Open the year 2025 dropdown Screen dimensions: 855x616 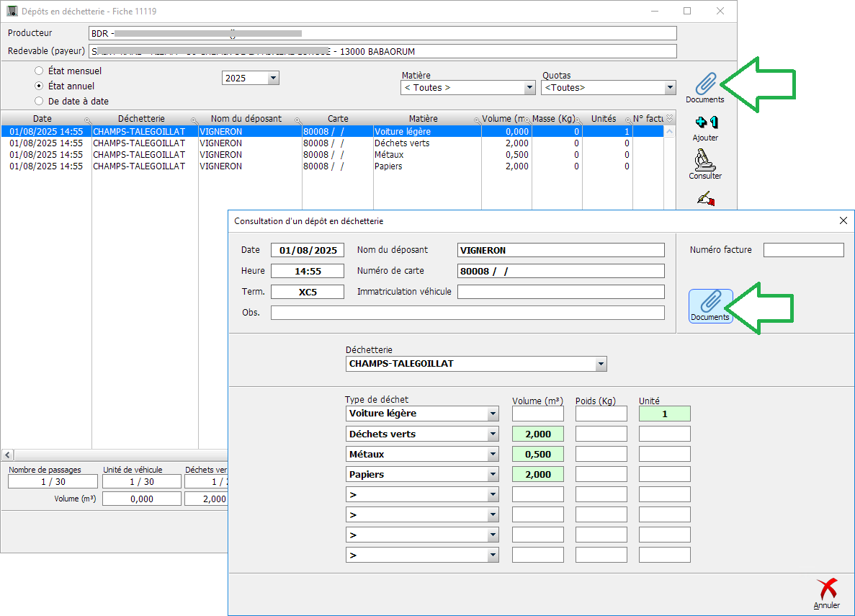coord(272,79)
